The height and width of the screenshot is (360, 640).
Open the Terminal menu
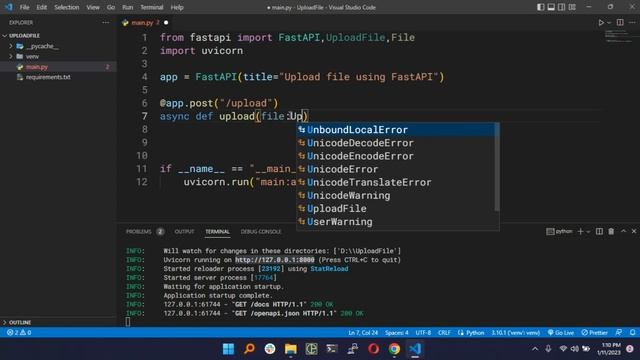(x=151, y=7)
